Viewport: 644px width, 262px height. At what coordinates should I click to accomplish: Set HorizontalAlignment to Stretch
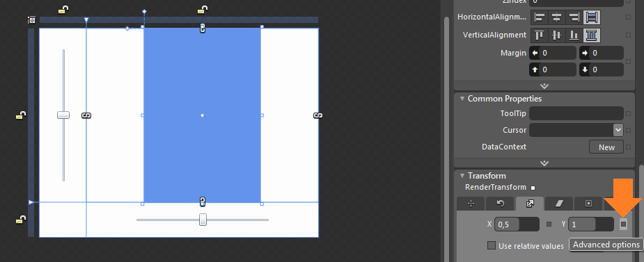tap(591, 17)
